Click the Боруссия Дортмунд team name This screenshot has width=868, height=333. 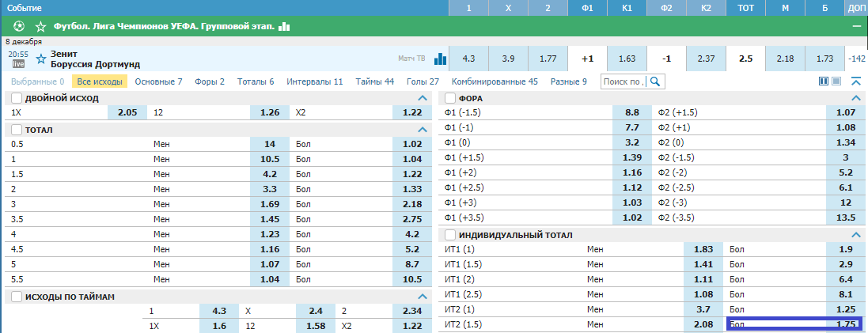pyautogui.click(x=95, y=64)
